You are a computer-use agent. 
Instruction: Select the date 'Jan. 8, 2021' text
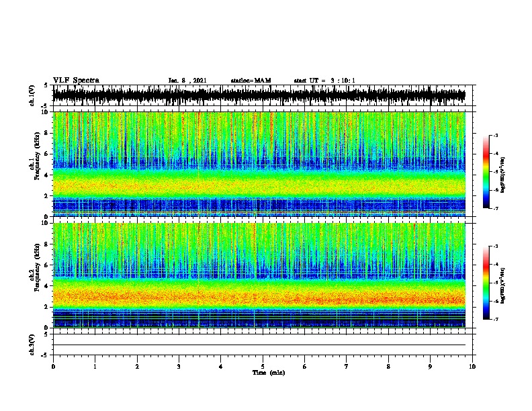(187, 81)
